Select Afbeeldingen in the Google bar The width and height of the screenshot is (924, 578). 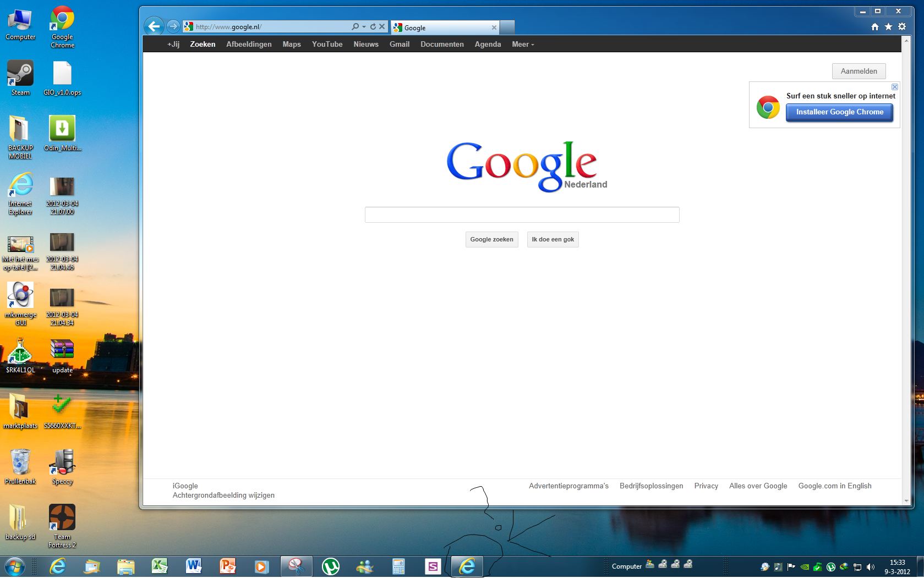tap(249, 44)
